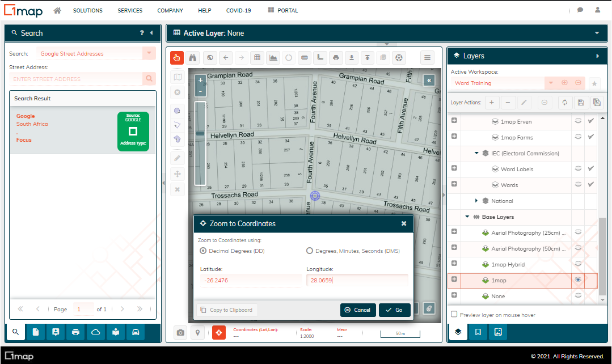
Task: Click the Go button
Action: point(395,310)
